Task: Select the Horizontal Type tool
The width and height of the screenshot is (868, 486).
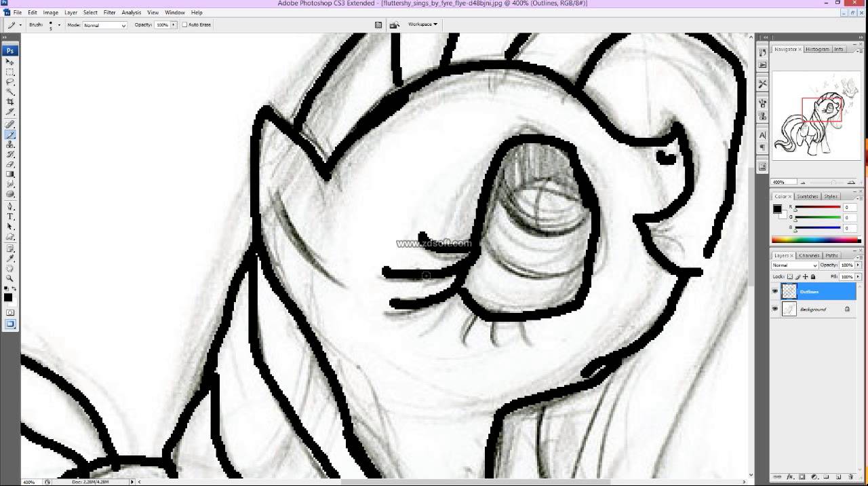Action: 9,216
